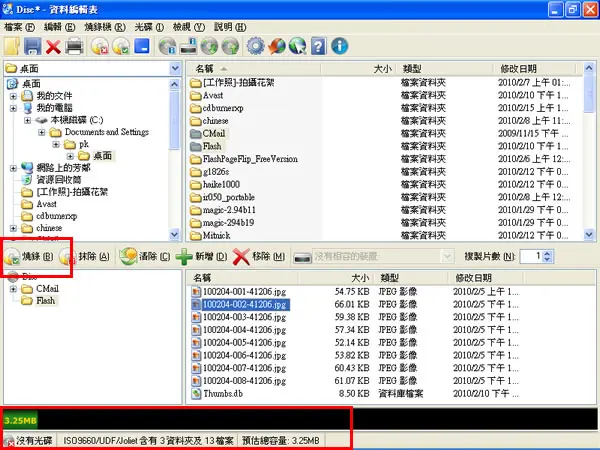Click the red X delete toolbar icon
This screenshot has width=600, height=450.
click(53, 47)
